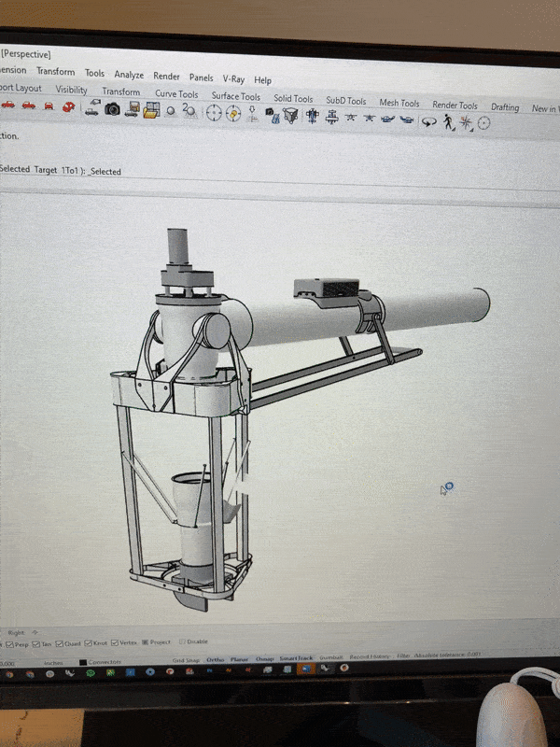This screenshot has height=747, width=560.
Task: Toggle Osnap in status bar
Action: 265,659
